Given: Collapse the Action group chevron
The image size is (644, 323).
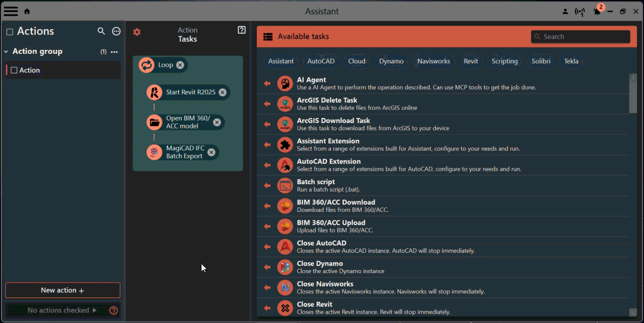Looking at the screenshot, I should 6,51.
